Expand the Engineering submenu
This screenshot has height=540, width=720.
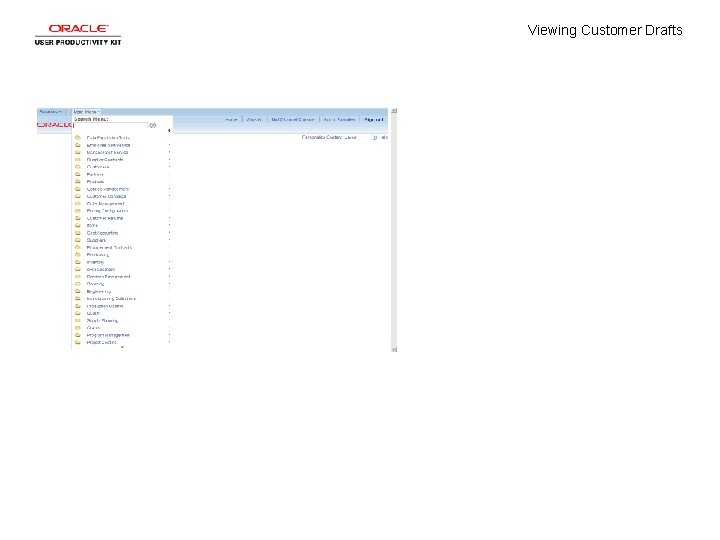coord(99,292)
